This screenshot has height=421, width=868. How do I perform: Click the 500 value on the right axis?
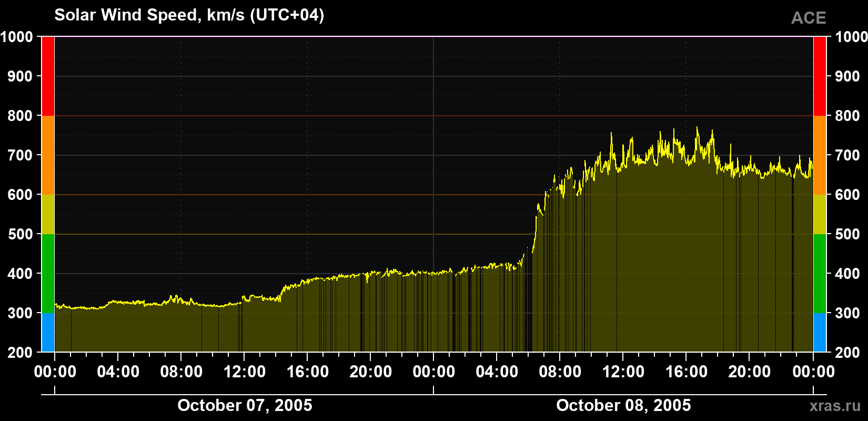pos(848,234)
